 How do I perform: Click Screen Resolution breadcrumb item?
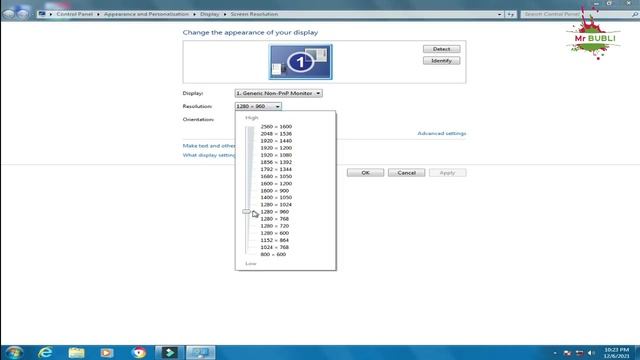[x=254, y=14]
